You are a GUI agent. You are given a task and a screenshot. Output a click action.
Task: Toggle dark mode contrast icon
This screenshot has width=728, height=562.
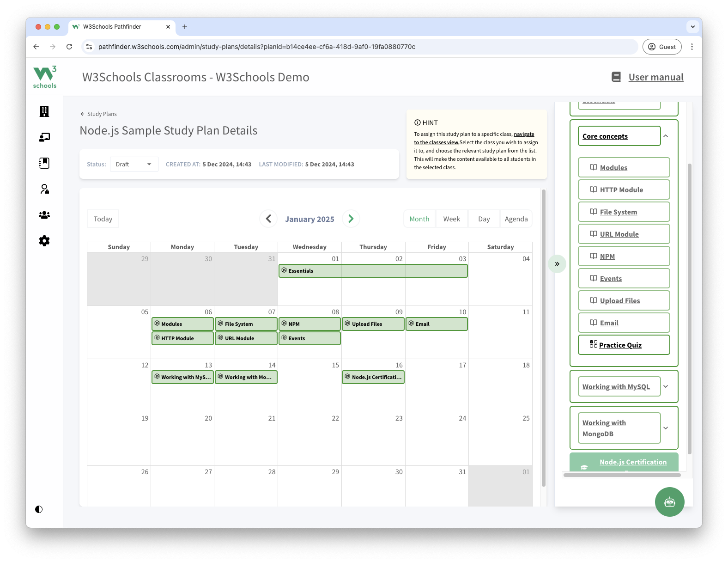pyautogui.click(x=39, y=509)
